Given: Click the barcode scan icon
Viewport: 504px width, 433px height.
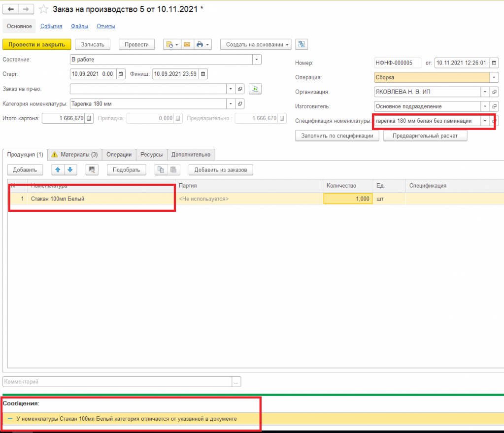Looking at the screenshot, I should 92,170.
